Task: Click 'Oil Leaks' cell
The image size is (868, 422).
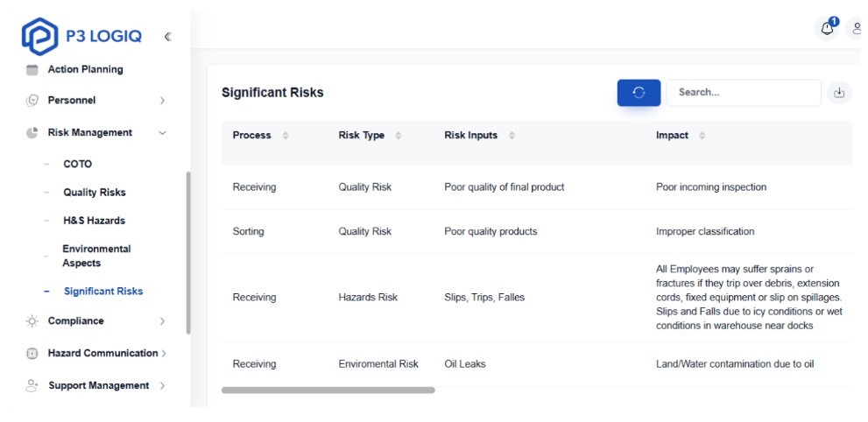Action: pyautogui.click(x=465, y=364)
